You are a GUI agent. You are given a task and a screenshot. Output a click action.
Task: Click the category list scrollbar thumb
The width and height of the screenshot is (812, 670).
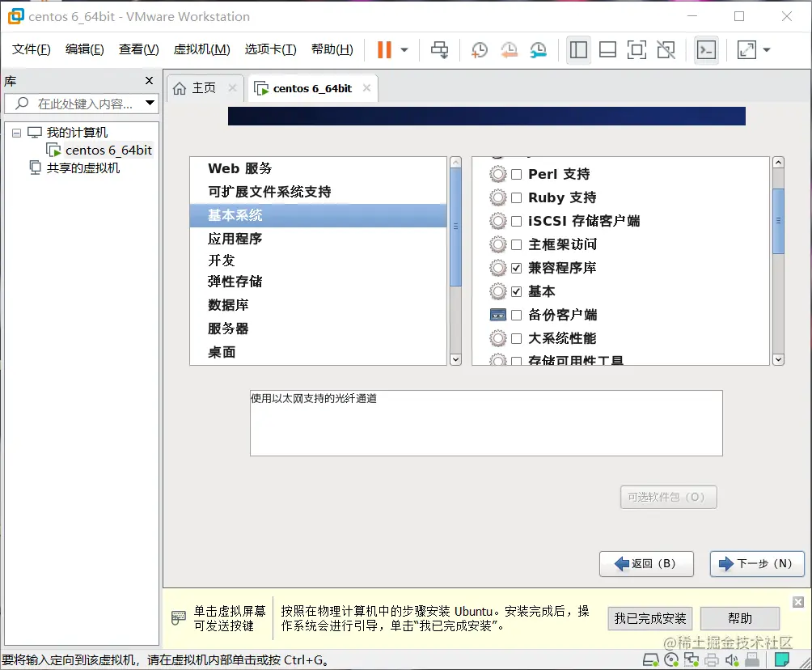coord(455,227)
